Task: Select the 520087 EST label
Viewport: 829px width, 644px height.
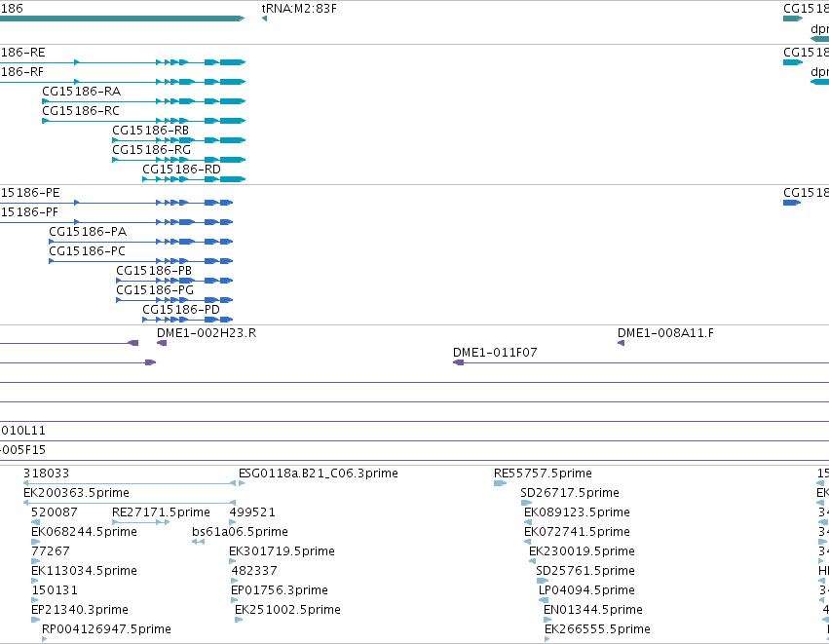Action: [x=55, y=512]
